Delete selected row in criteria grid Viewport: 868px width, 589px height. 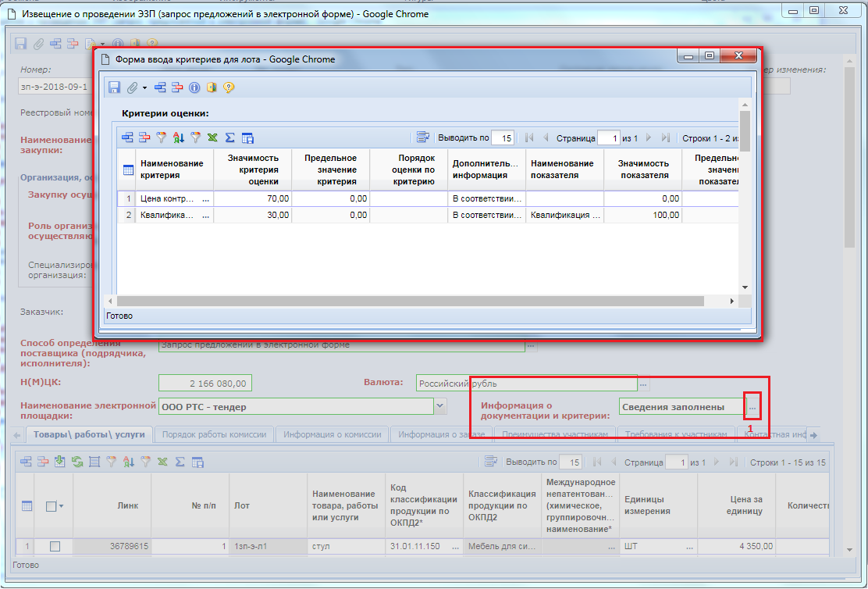pyautogui.click(x=144, y=138)
